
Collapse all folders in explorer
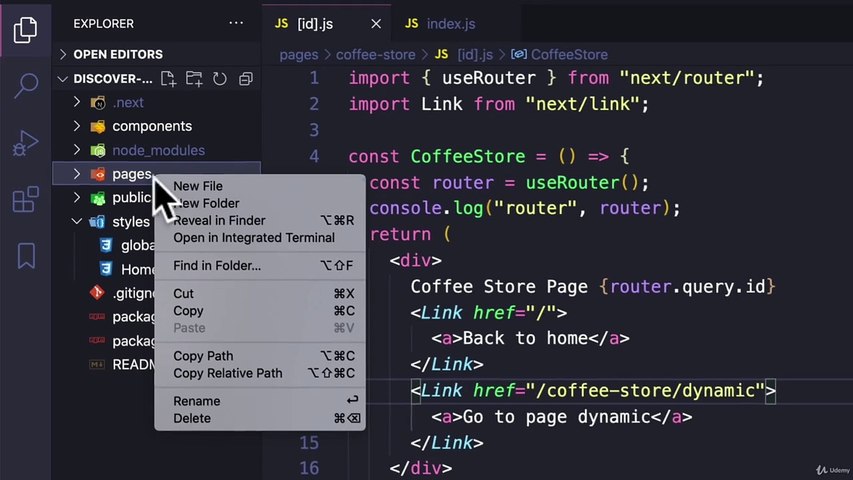pos(246,79)
